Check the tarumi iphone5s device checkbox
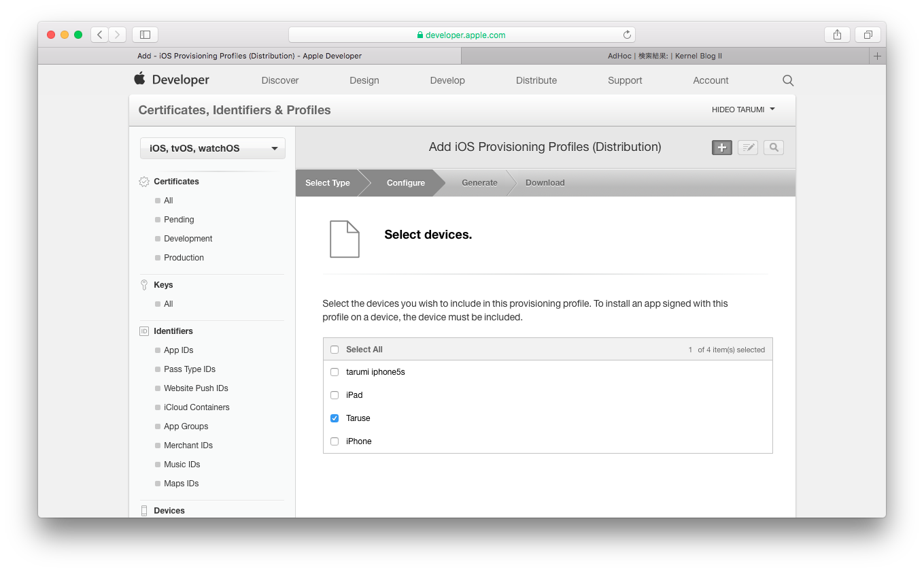This screenshot has width=924, height=572. pos(335,372)
